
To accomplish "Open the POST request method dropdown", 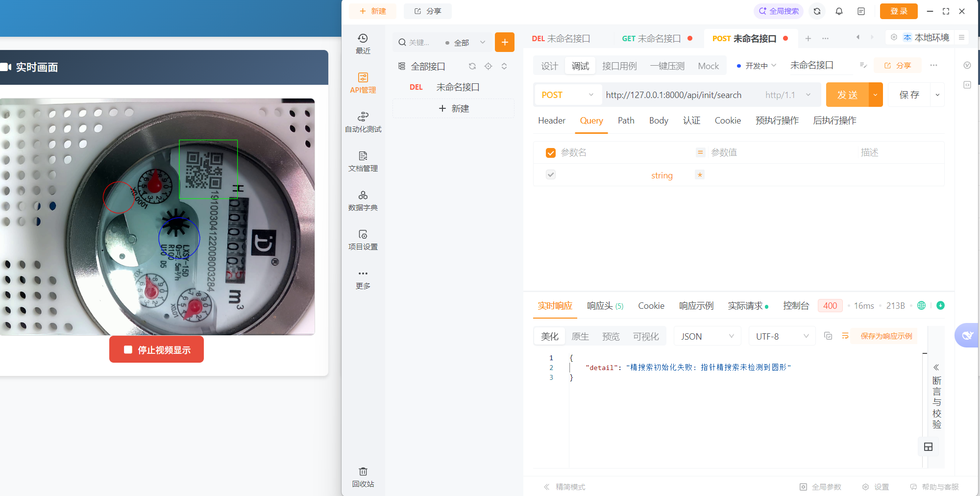I will point(567,95).
